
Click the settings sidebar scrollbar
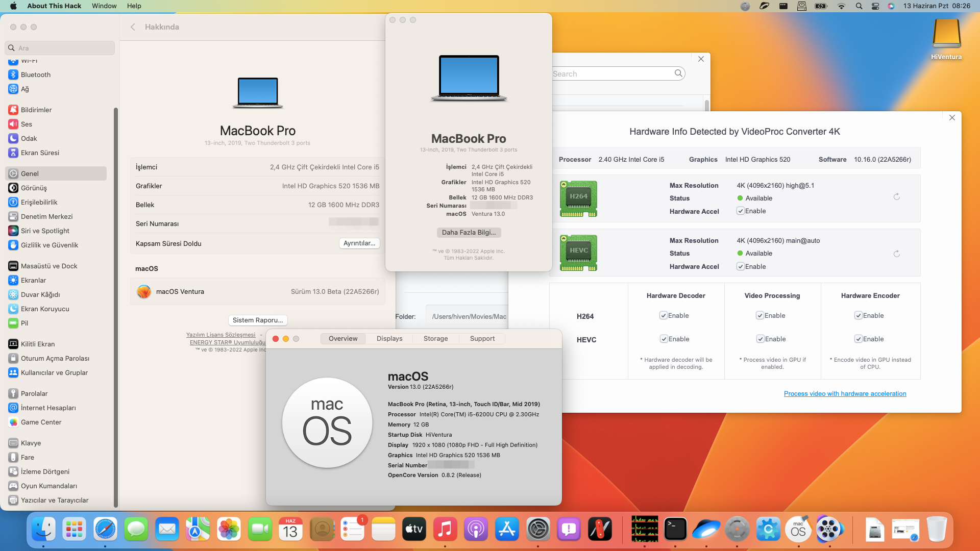pos(116,306)
